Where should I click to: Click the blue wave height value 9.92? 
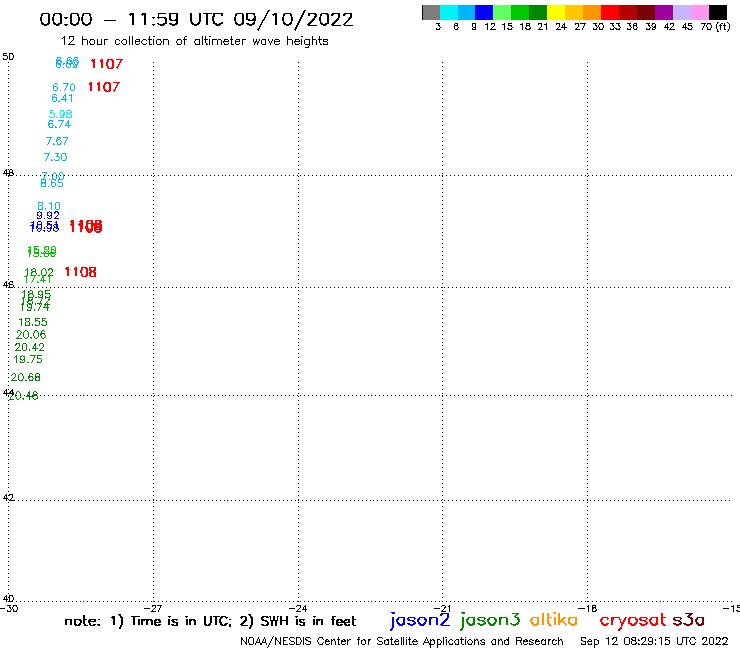click(48, 215)
